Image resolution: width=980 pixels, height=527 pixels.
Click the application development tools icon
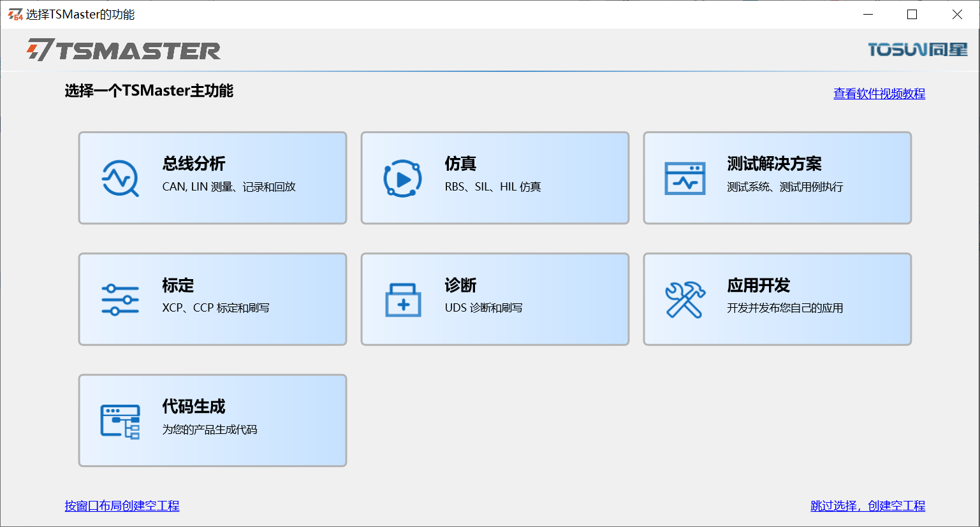(x=685, y=300)
